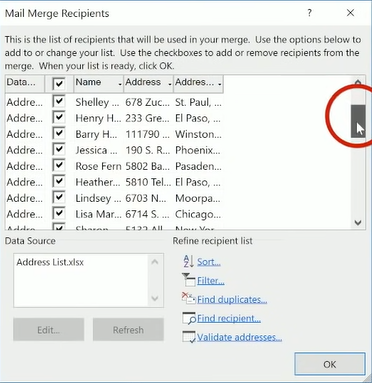Close the Mail Merge Recipients dialog
Viewport: 372px width, 383px height.
click(x=350, y=13)
